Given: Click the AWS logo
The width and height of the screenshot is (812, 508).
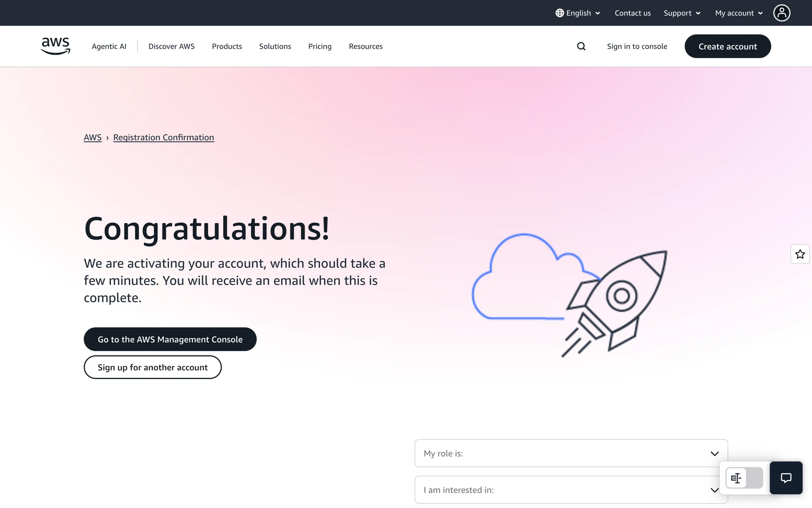Looking at the screenshot, I should [x=55, y=46].
